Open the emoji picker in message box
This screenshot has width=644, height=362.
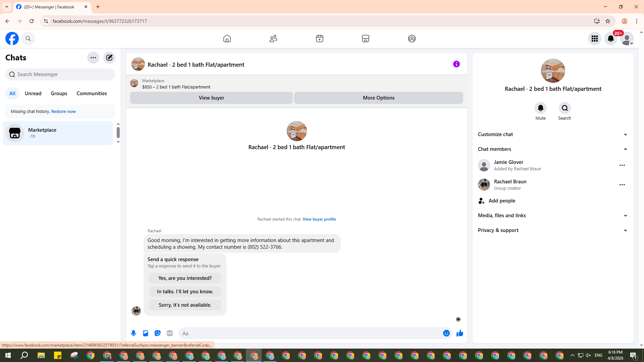pos(446,333)
